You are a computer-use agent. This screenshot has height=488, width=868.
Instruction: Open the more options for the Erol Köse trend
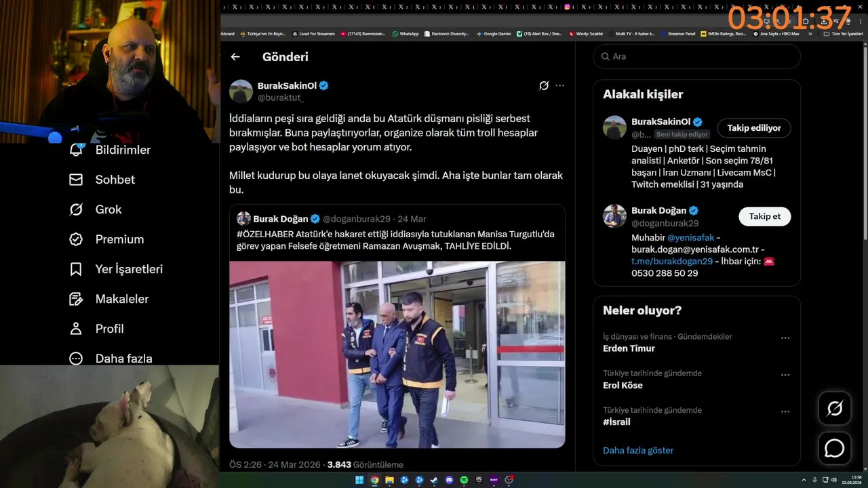coord(785,374)
